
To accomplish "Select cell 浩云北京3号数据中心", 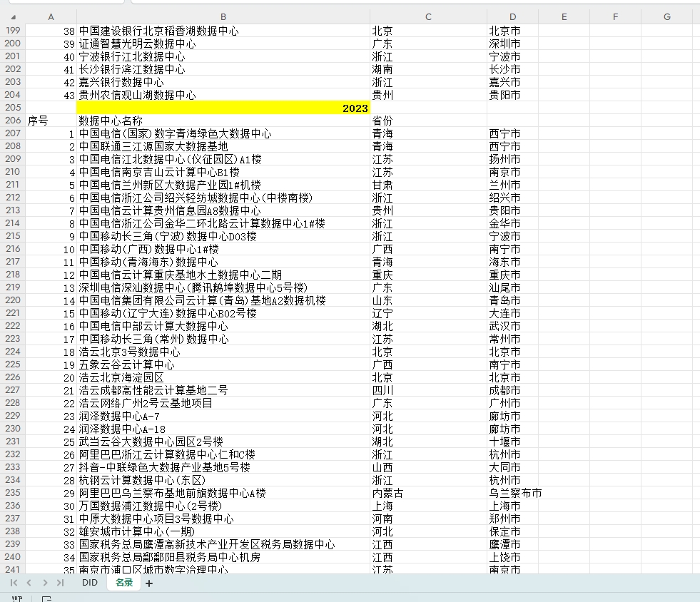I will (x=223, y=352).
